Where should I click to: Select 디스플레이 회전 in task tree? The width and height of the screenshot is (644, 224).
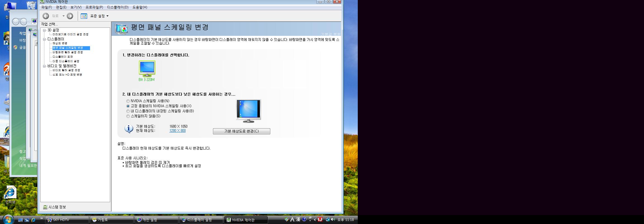tap(63, 57)
